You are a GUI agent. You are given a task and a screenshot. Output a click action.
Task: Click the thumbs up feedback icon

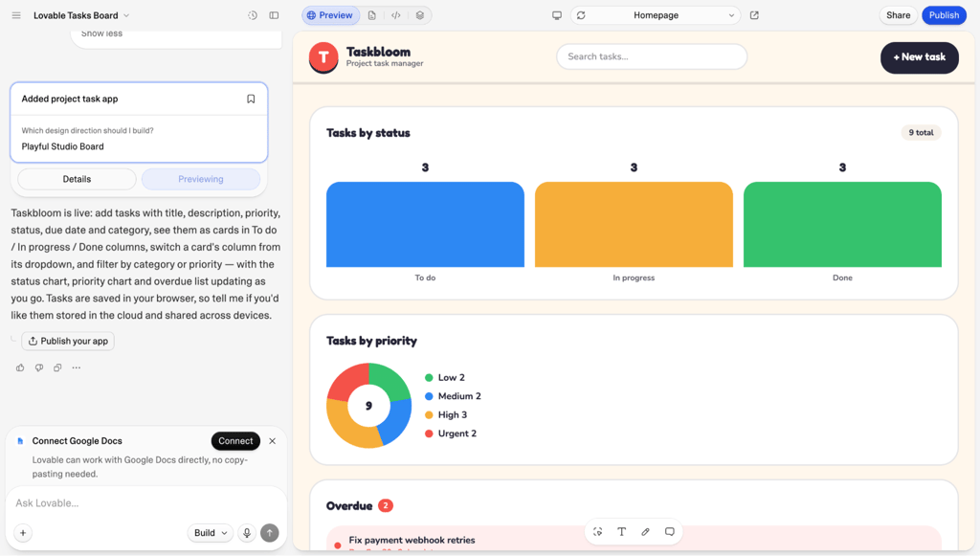[20, 367]
